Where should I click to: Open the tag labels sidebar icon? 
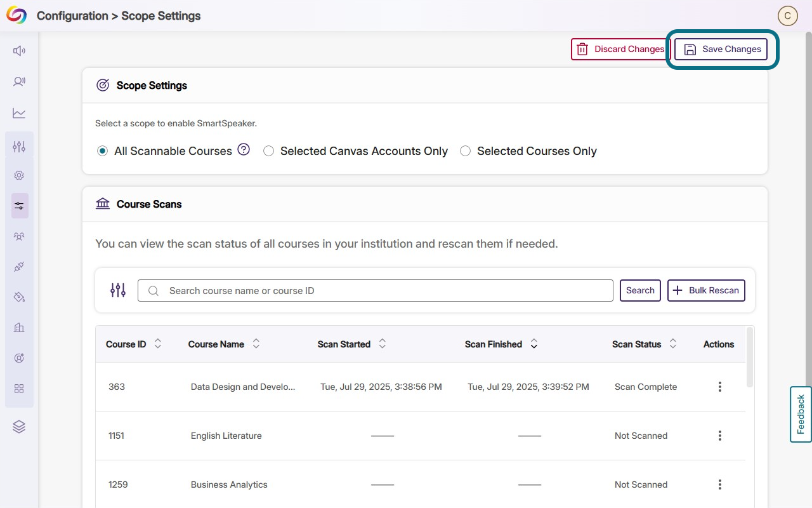(x=19, y=297)
